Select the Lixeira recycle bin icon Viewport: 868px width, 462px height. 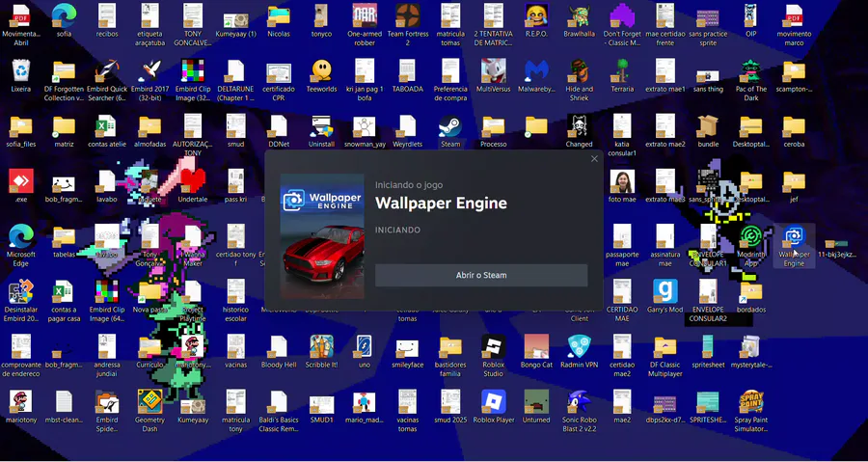click(21, 76)
